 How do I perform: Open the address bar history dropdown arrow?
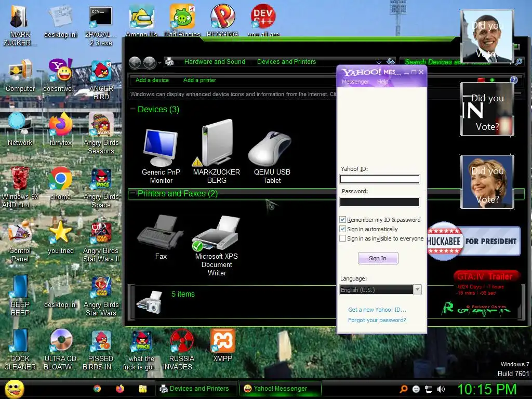tap(379, 62)
